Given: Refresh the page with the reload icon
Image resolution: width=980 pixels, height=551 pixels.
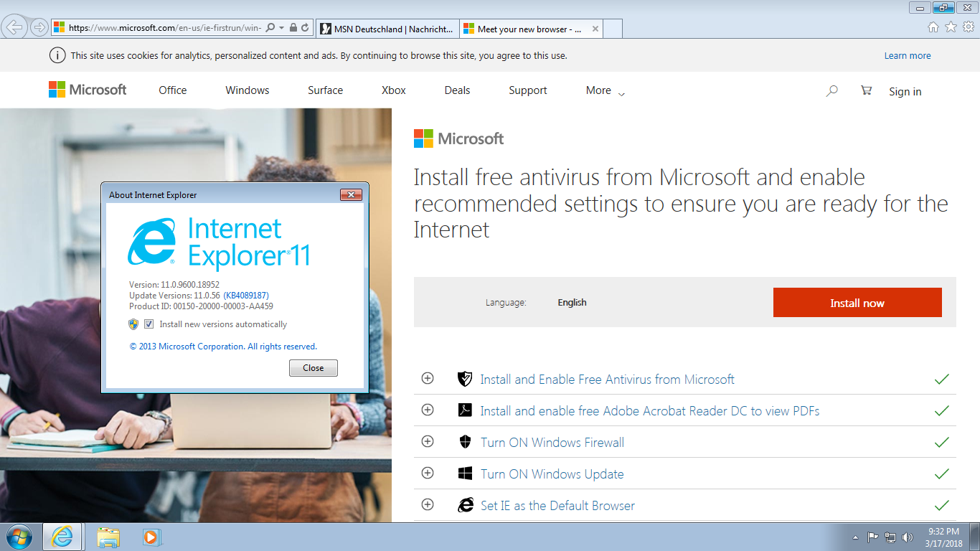Looking at the screenshot, I should tap(305, 28).
